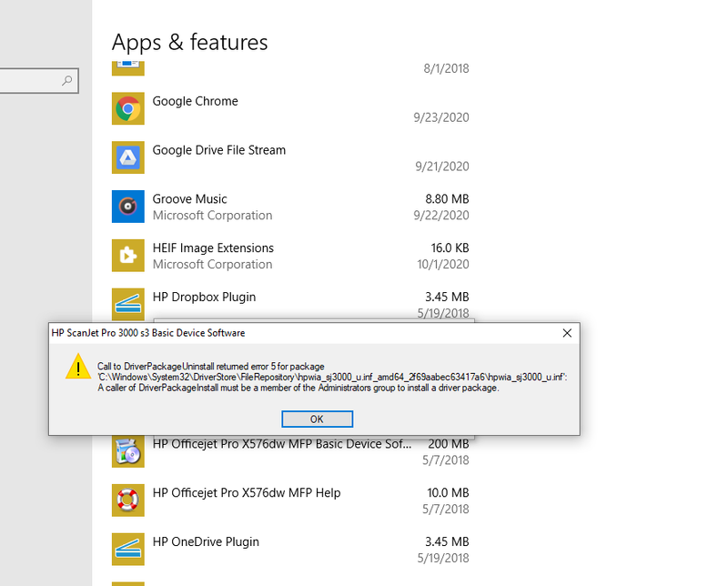Focus the settings search box
The height and width of the screenshot is (586, 728).
[x=32, y=81]
